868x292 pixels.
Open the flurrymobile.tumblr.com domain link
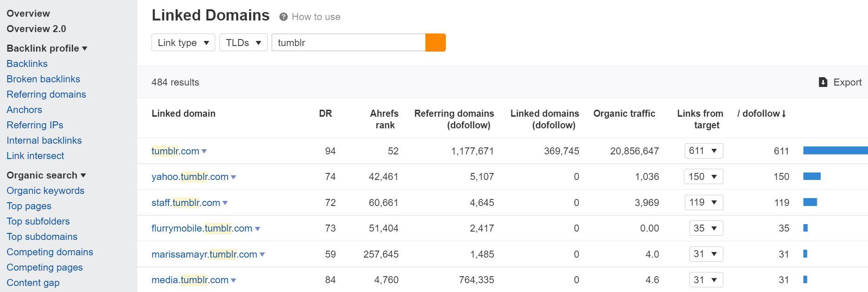coord(202,228)
